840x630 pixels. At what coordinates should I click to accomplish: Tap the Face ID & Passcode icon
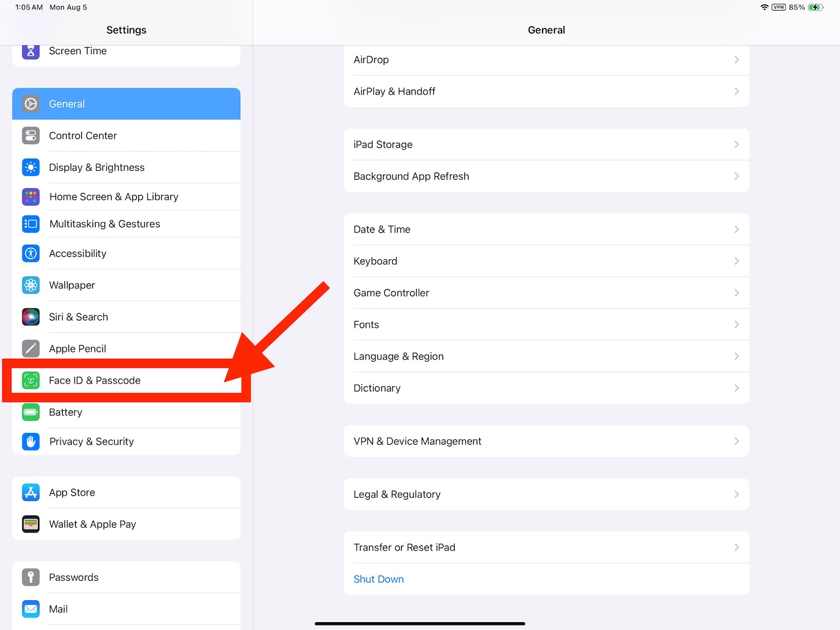[31, 380]
